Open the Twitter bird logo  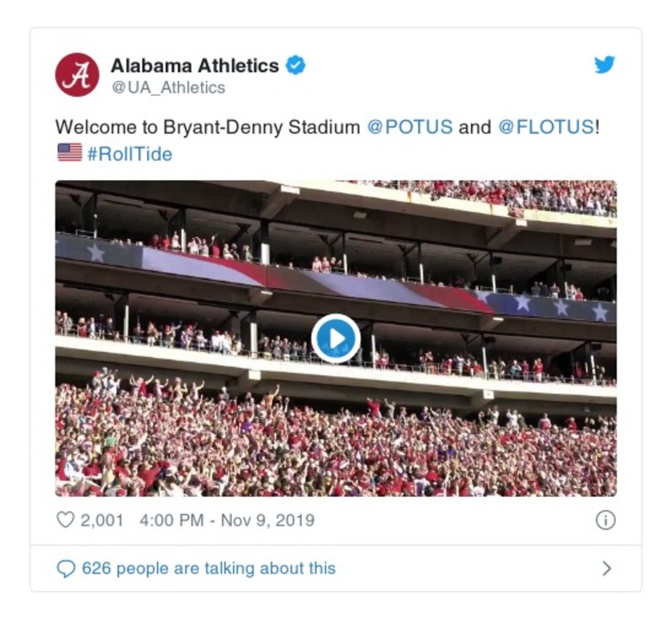pos(605,66)
